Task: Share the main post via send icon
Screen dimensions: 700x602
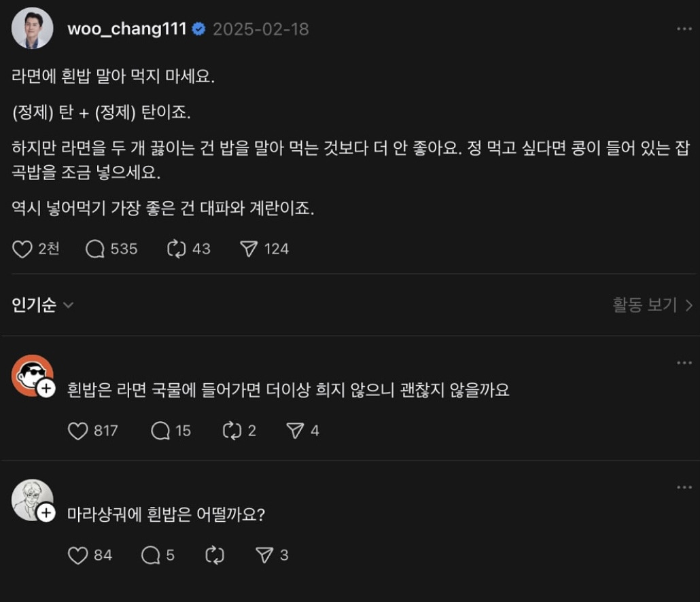Action: point(249,249)
